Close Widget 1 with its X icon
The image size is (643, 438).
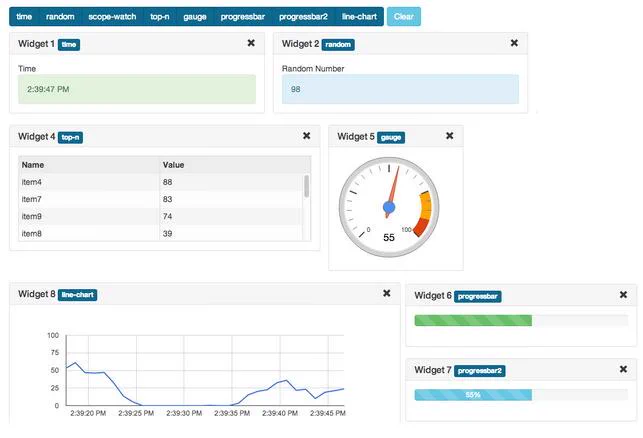coord(251,43)
